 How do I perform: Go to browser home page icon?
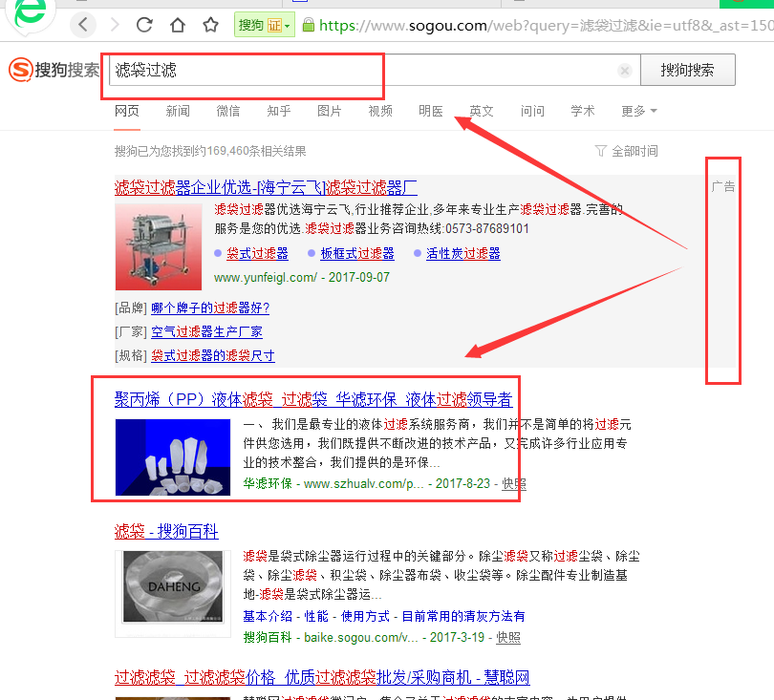tap(177, 25)
